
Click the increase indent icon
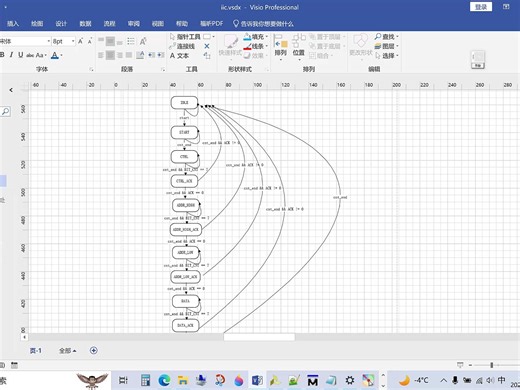point(161,55)
